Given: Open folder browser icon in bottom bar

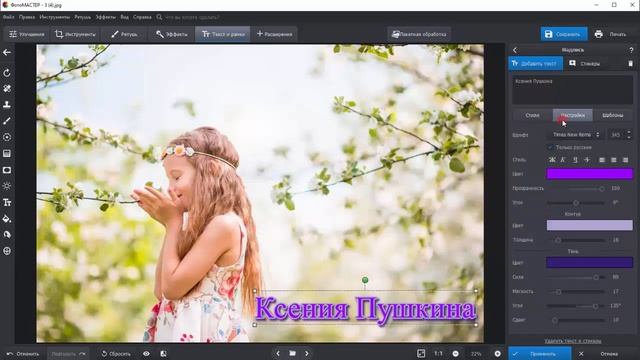Looking at the screenshot, I should coord(292,353).
